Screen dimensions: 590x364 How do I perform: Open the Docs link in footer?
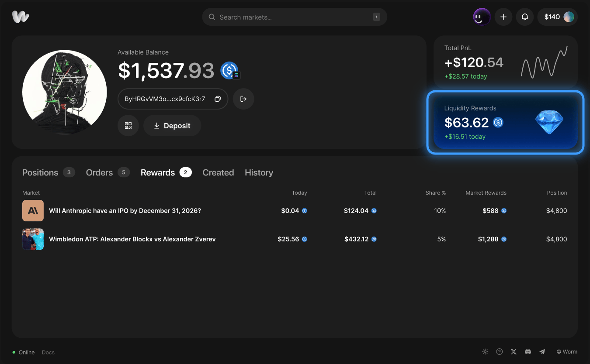[48, 352]
